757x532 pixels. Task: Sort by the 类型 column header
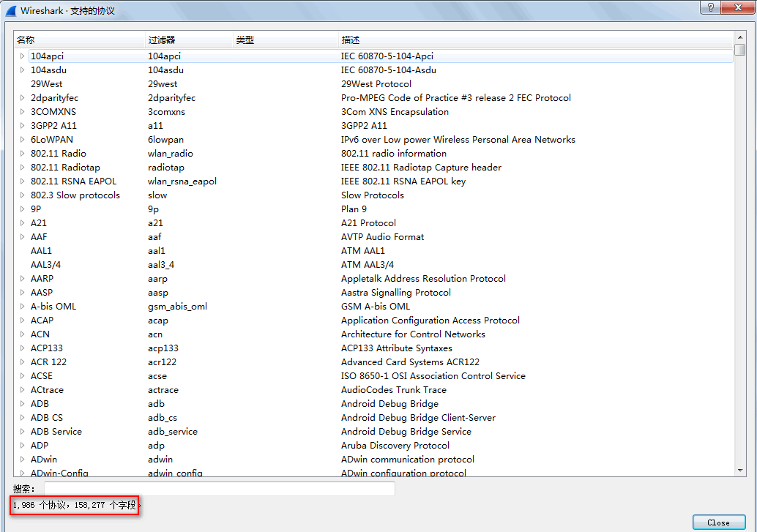(286, 40)
